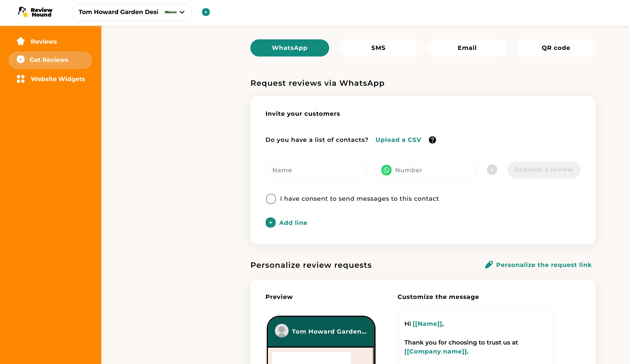The height and width of the screenshot is (364, 629).
Task: Click the Request a review button
Action: click(544, 170)
